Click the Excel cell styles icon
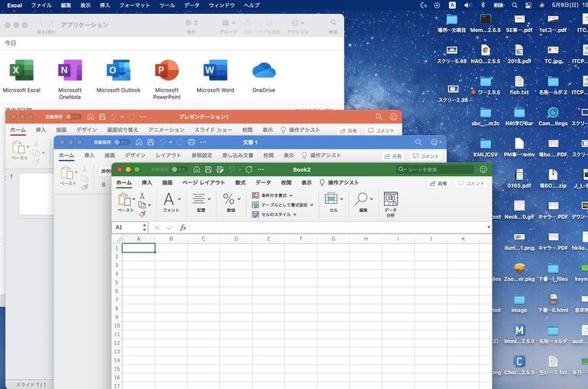This screenshot has height=389, width=588. 255,214
